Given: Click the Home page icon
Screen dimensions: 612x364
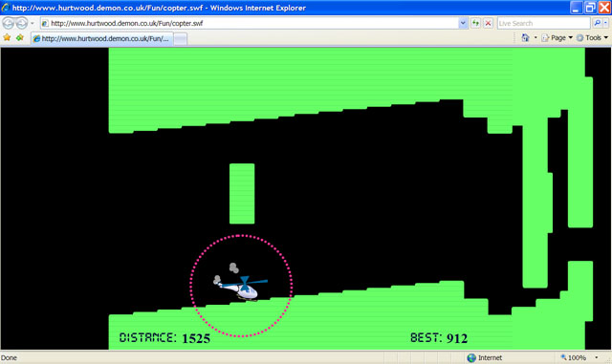Looking at the screenshot, I should (x=525, y=38).
